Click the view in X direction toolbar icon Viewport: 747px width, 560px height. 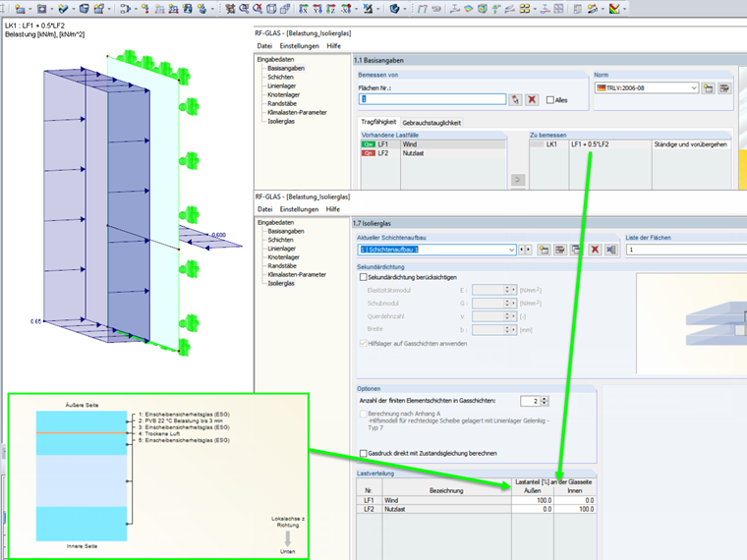click(x=303, y=8)
